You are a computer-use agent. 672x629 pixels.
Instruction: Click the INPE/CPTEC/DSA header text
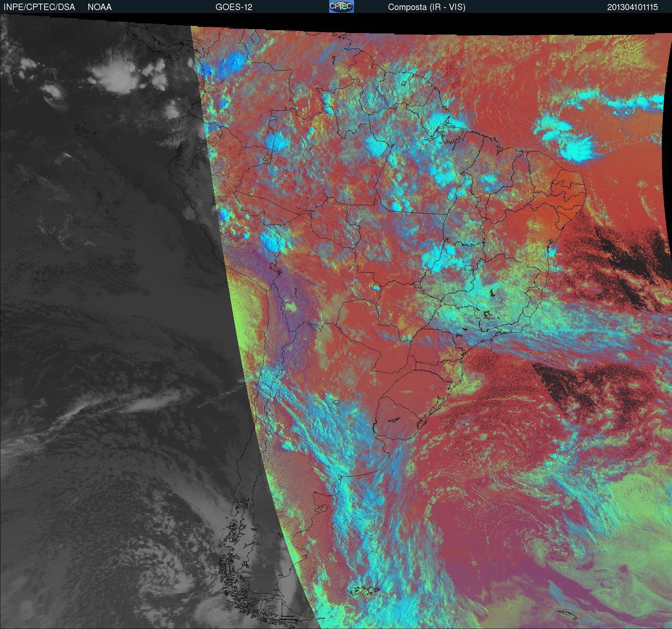coord(39,7)
